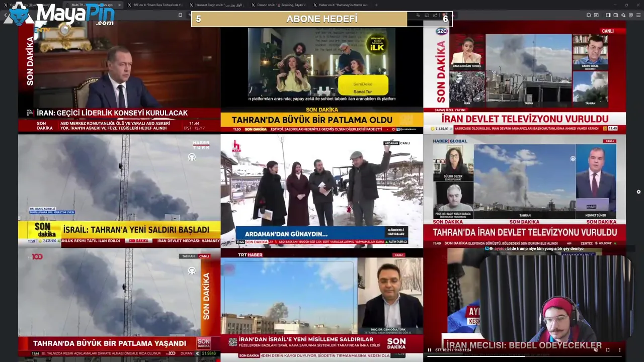Click the video timestamp '577:15:21 / 1148:11:24'

pyautogui.click(x=453, y=350)
